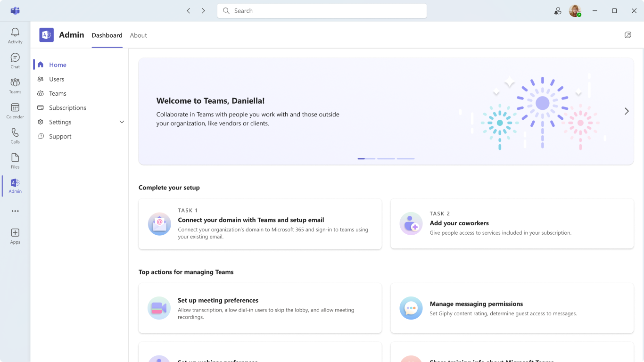644x362 pixels.
Task: Click Top actions for managing Teams heading
Action: (x=186, y=272)
